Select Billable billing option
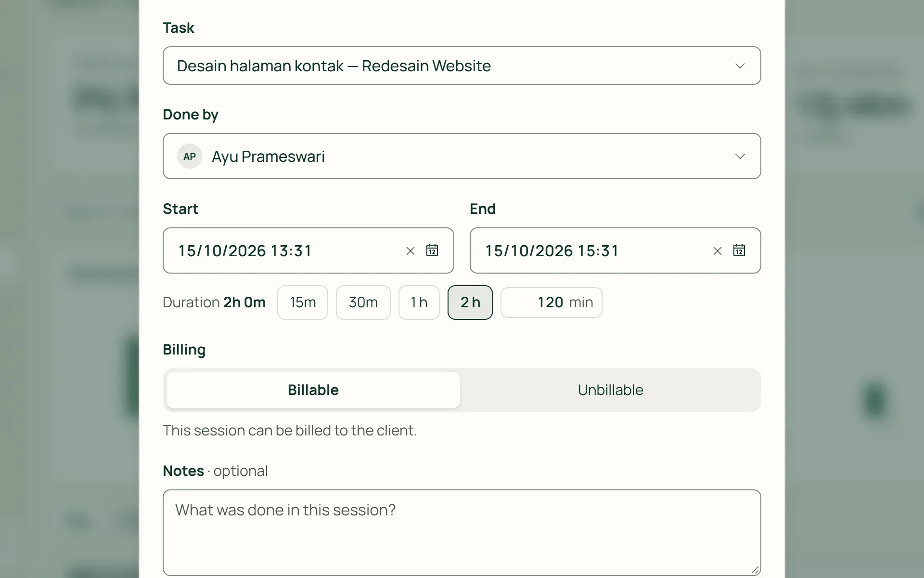 tap(313, 390)
